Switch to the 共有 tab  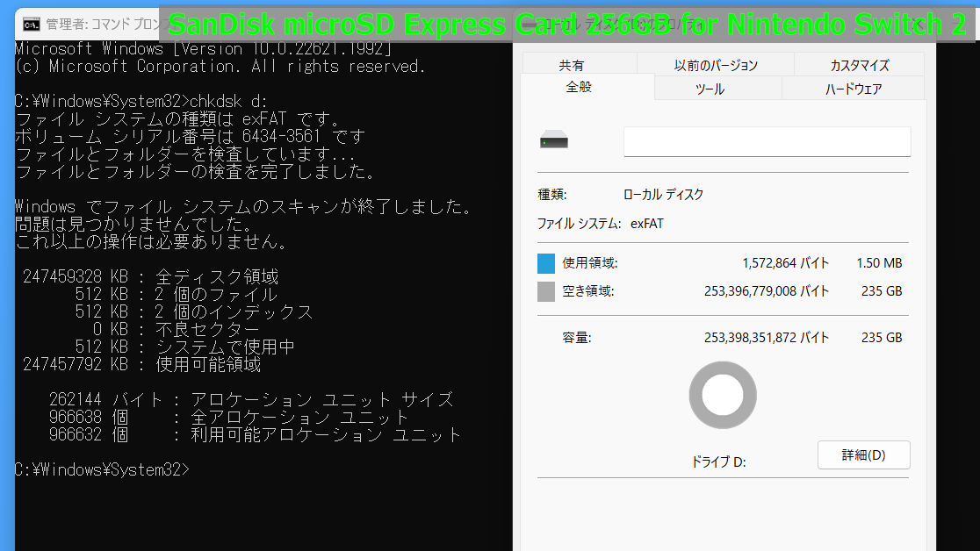[x=571, y=65]
